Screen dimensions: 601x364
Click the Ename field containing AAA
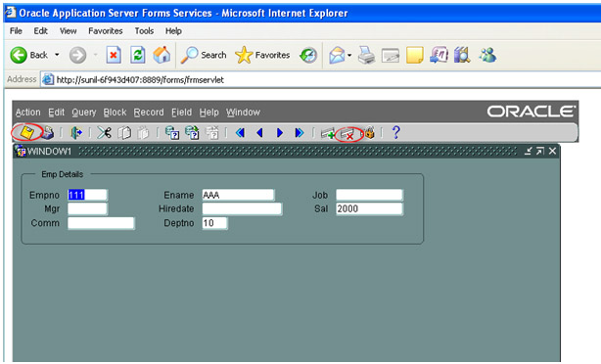(x=238, y=195)
